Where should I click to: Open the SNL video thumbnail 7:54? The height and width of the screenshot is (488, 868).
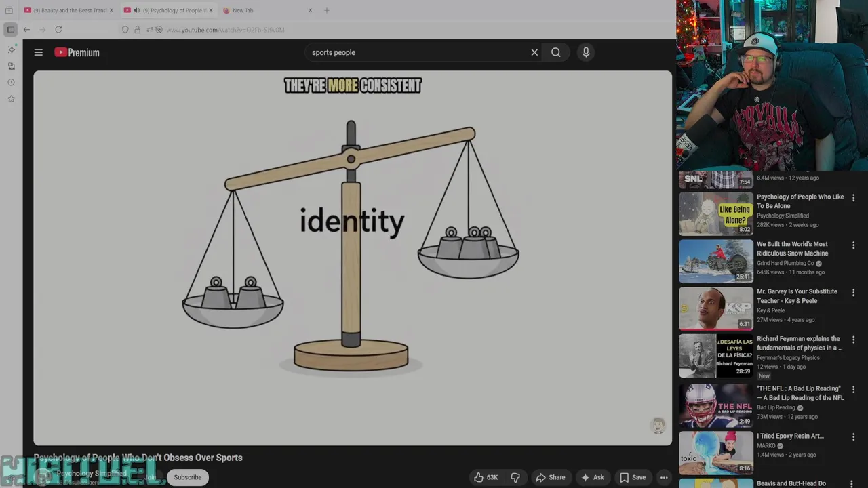coord(716,180)
